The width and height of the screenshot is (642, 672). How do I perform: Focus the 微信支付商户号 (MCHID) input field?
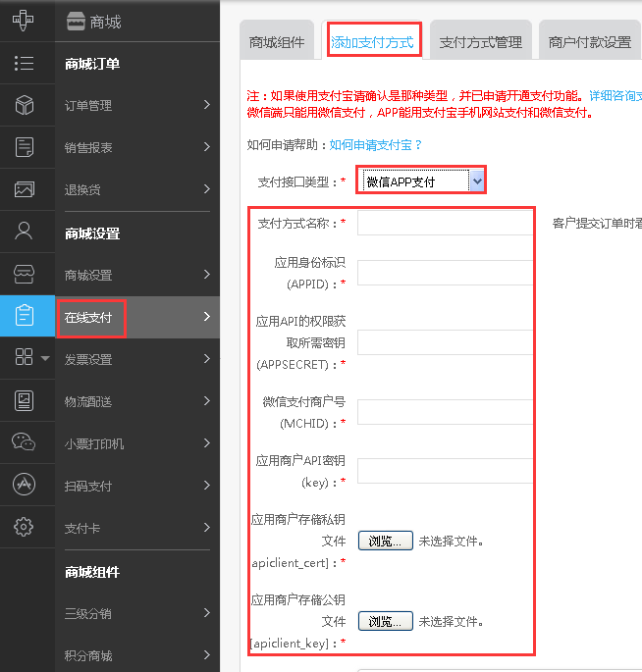pyautogui.click(x=445, y=412)
